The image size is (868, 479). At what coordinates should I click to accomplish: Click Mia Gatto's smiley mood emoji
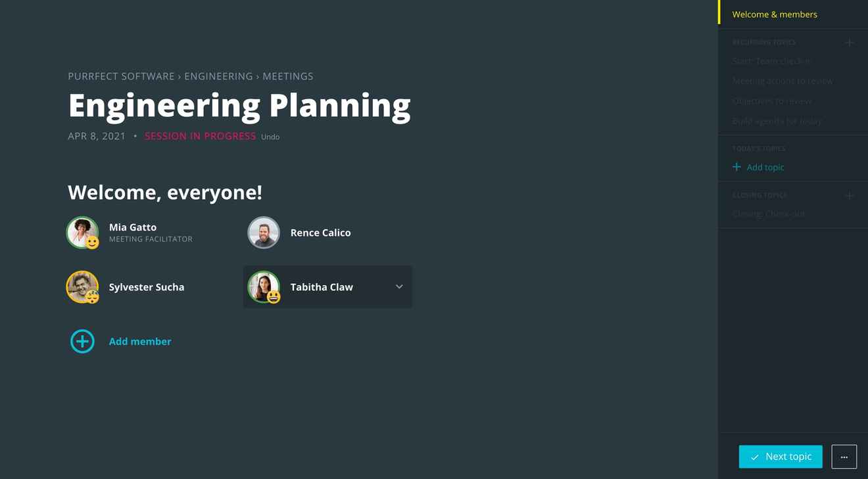(x=93, y=242)
